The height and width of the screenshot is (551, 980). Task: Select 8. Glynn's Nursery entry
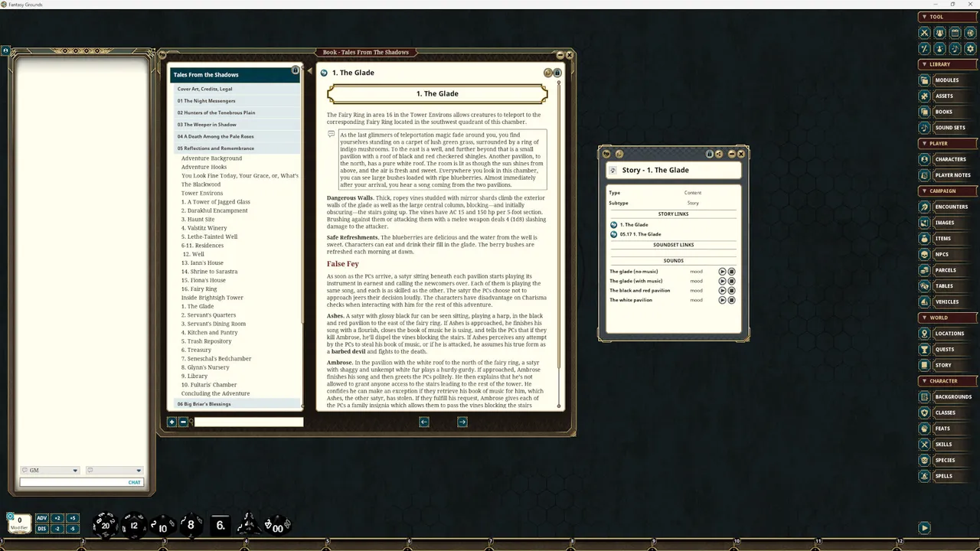205,367
